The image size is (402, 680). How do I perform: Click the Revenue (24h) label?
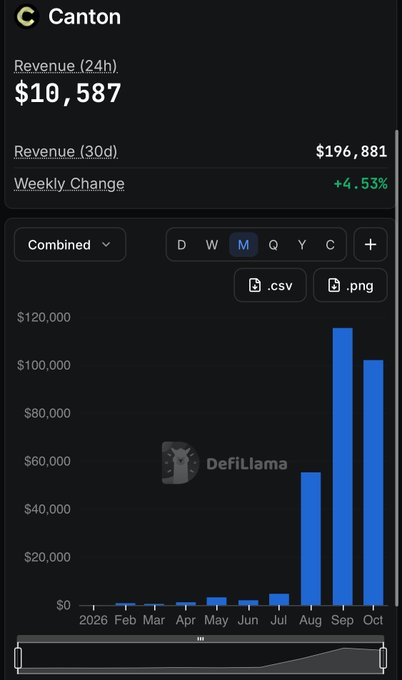pos(66,66)
